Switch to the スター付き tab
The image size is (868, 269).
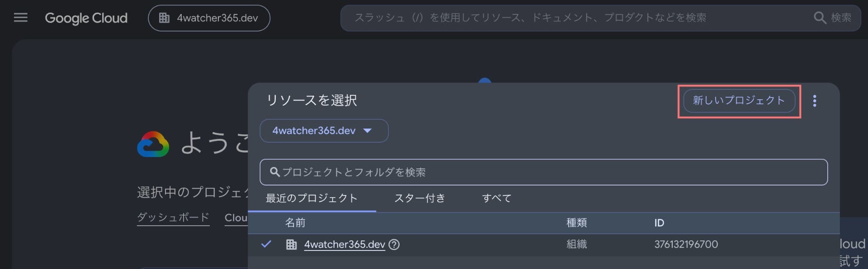420,198
